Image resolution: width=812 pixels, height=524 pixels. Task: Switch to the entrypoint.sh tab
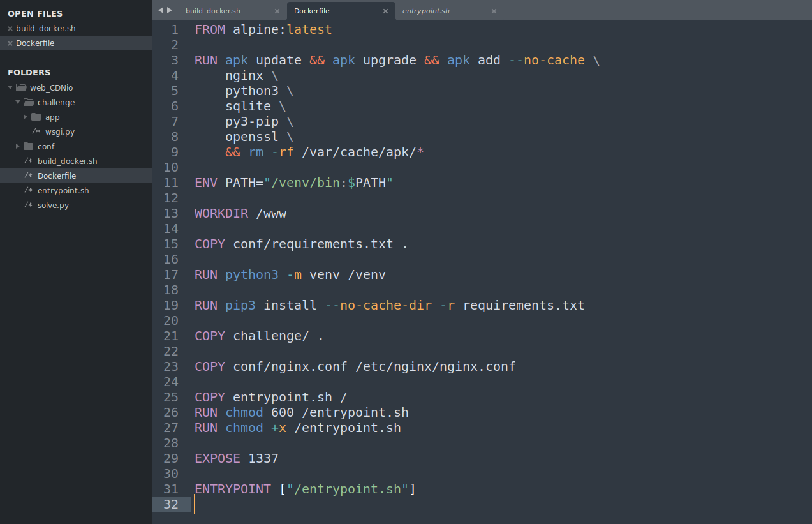pos(425,11)
